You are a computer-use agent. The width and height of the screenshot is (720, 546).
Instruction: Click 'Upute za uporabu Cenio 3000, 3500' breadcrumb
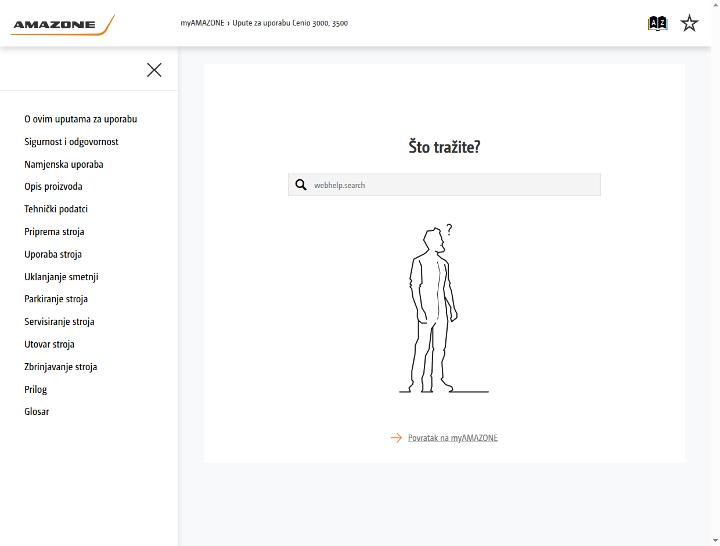[290, 23]
